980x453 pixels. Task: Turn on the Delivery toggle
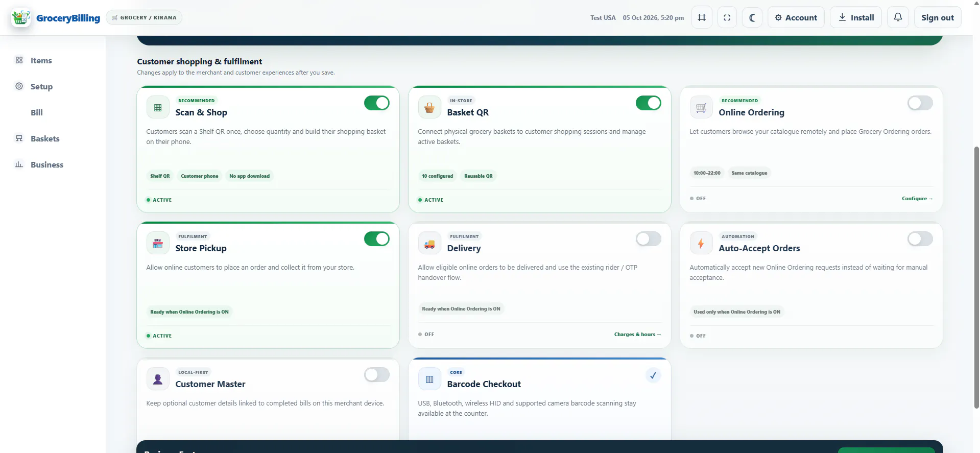[649, 239]
